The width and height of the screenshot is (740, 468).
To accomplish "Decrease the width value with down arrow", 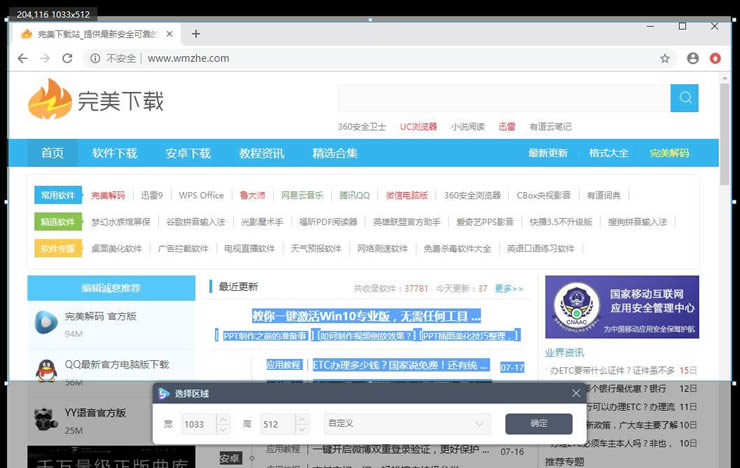I will pos(223,429).
